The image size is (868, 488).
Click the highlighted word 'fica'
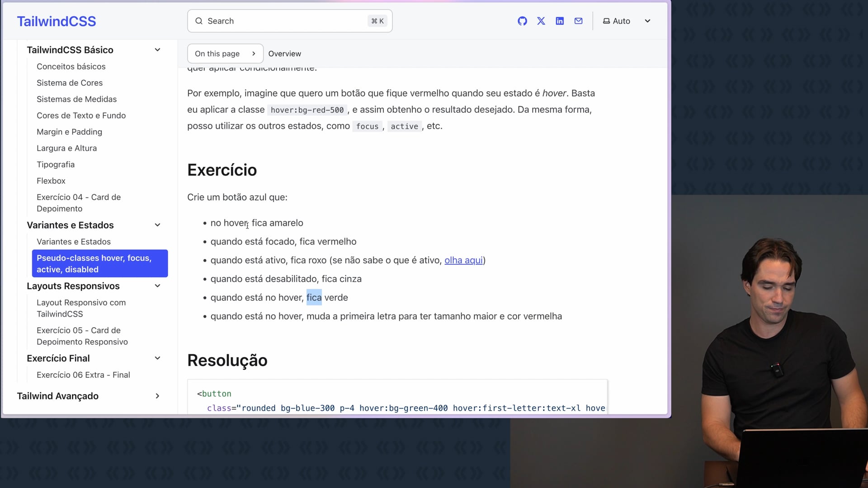coord(314,297)
